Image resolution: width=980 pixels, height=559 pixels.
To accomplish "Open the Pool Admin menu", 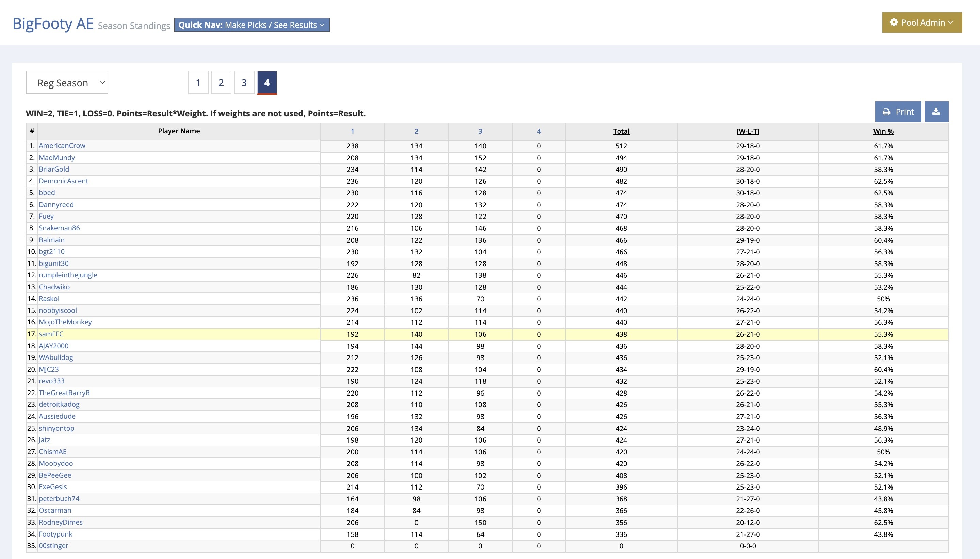I will tap(922, 22).
